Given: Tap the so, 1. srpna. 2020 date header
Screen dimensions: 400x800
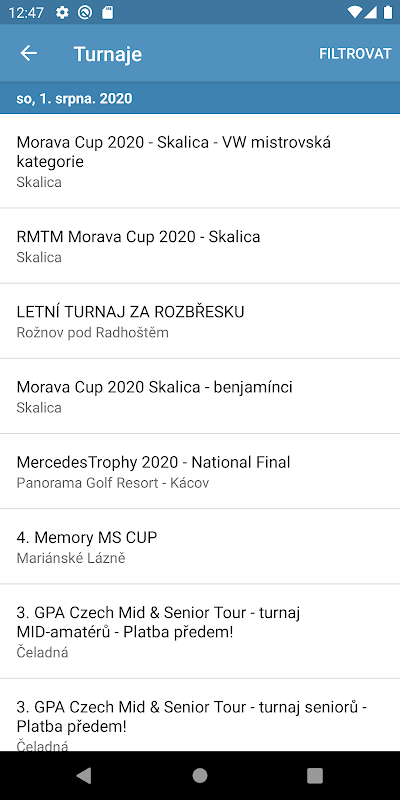Looking at the screenshot, I should pos(74,98).
